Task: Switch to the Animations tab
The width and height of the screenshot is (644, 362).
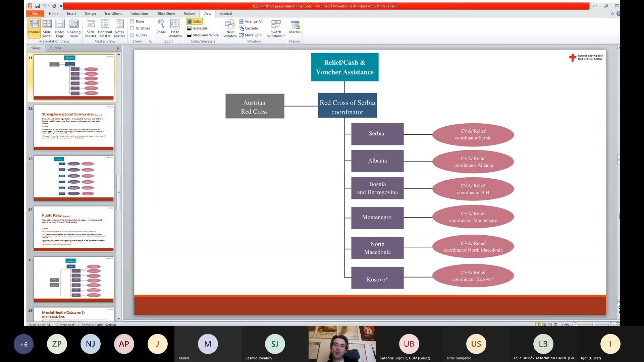Action: [140, 14]
